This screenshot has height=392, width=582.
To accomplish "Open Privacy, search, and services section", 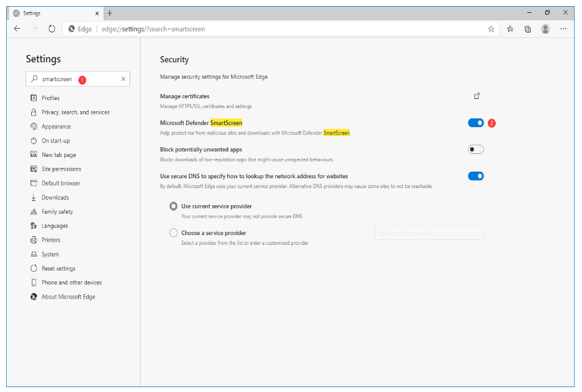I will point(75,112).
